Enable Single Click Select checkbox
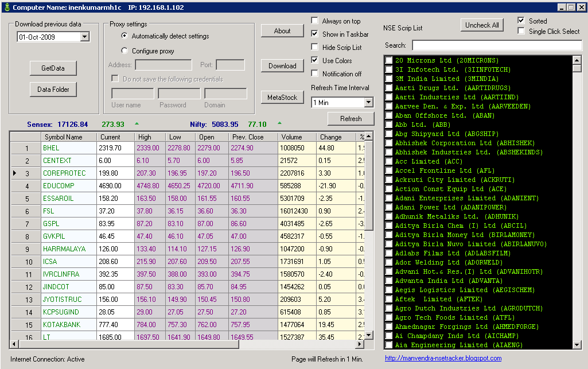This screenshot has height=369, width=588. [521, 31]
